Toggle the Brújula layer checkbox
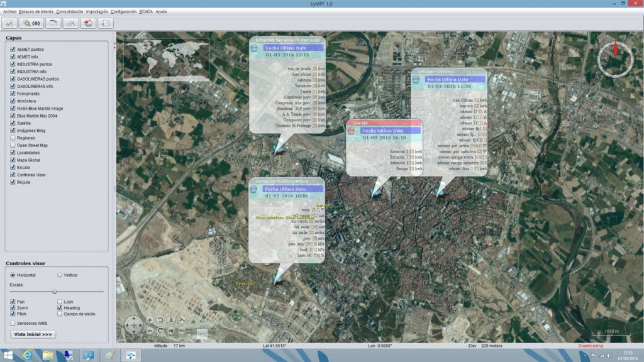This screenshot has height=362, width=644. click(x=13, y=182)
